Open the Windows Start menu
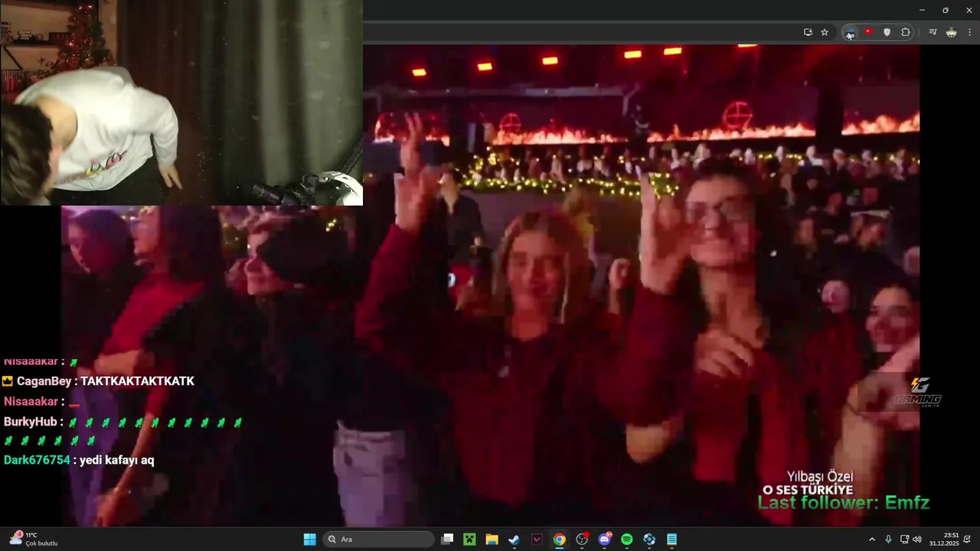 click(x=309, y=540)
